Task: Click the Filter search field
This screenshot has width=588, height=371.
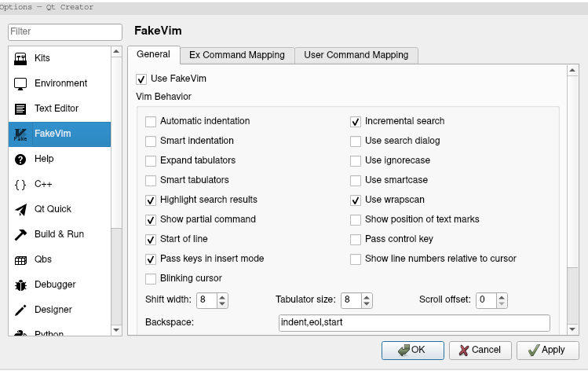Action: point(65,32)
